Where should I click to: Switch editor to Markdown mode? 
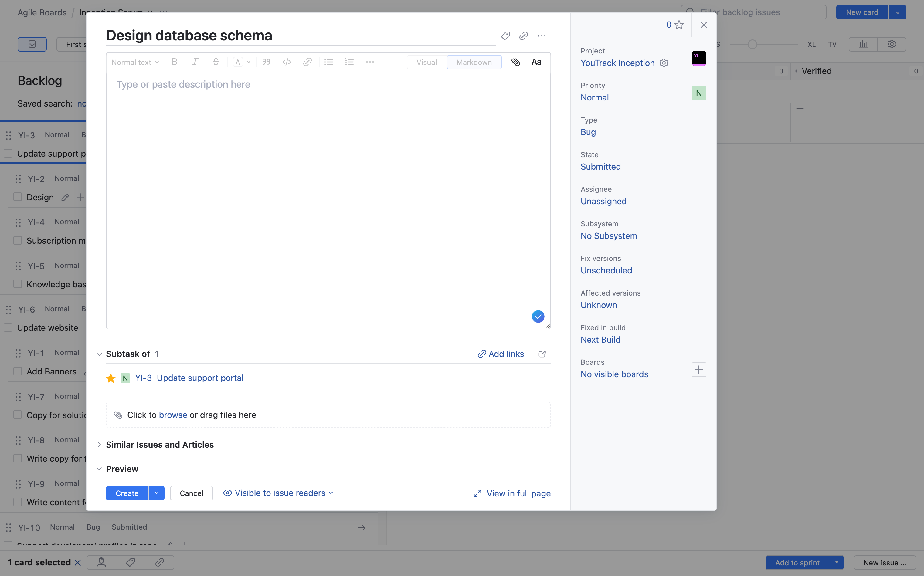click(474, 62)
